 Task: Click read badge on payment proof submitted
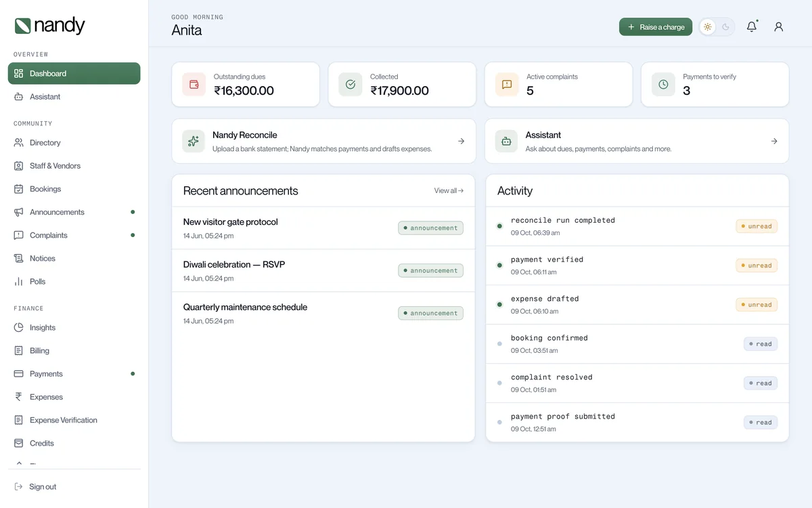761,423
